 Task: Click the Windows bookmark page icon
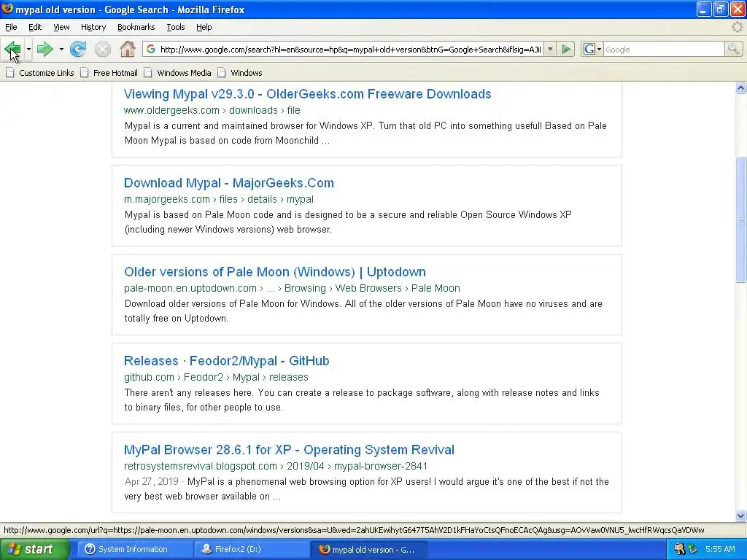tap(222, 73)
